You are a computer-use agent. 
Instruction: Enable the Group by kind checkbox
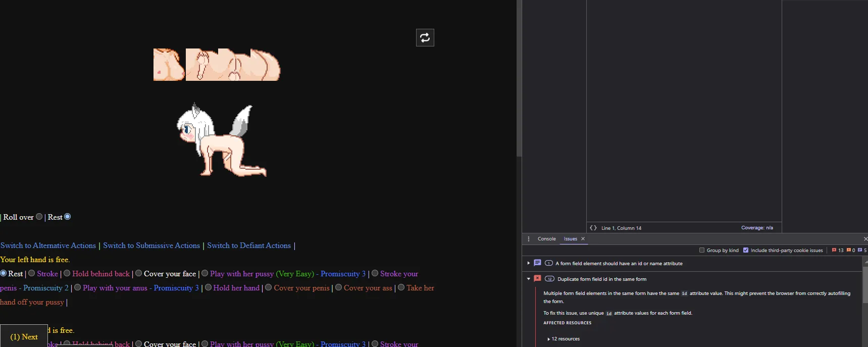click(702, 250)
